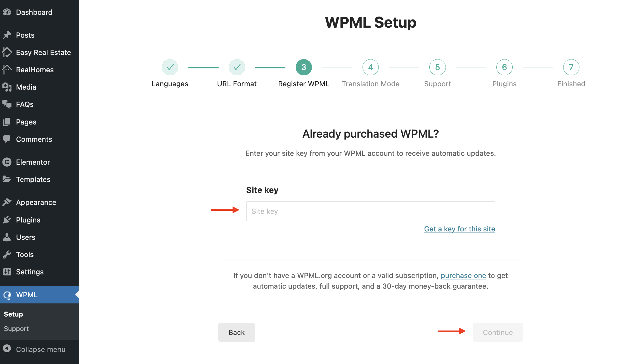Click step 6 Plugins circle
The height and width of the screenshot is (364, 644).
click(504, 67)
